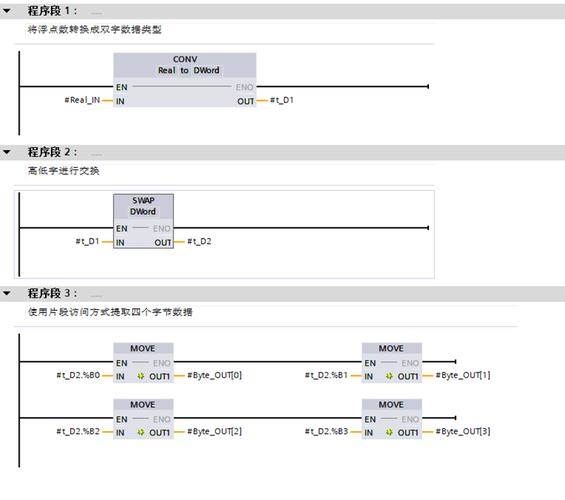Select MOVE block writing Byte_OUT[2]
Image resolution: width=565 pixels, height=500 pixels.
[x=143, y=419]
